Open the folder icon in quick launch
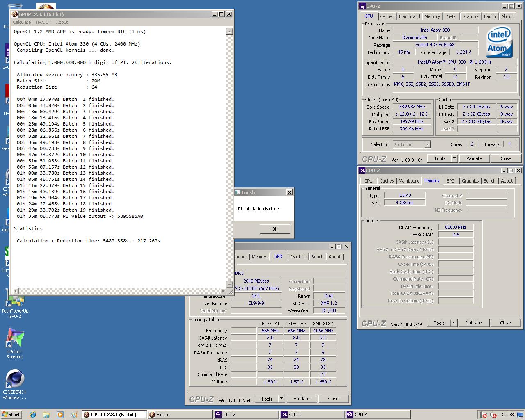Image resolution: width=525 pixels, height=420 pixels. (x=46, y=415)
